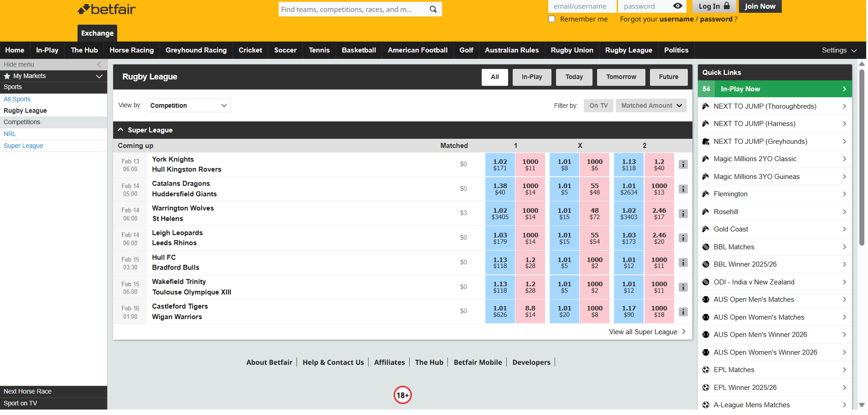The image size is (868, 415).
Task: Click forgot username link
Action: pos(676,19)
